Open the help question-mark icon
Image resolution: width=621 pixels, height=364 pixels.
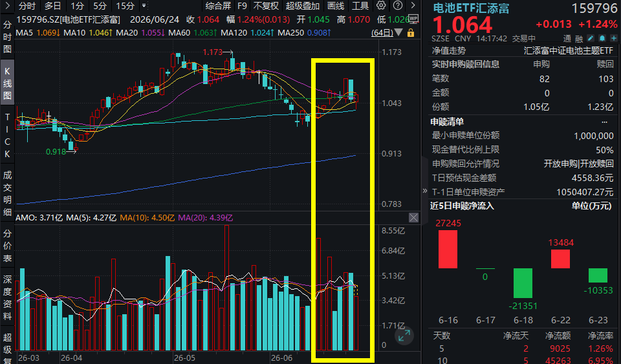pos(398,6)
